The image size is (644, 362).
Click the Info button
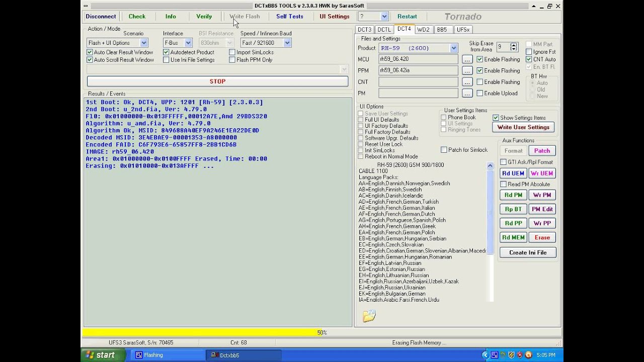click(171, 17)
